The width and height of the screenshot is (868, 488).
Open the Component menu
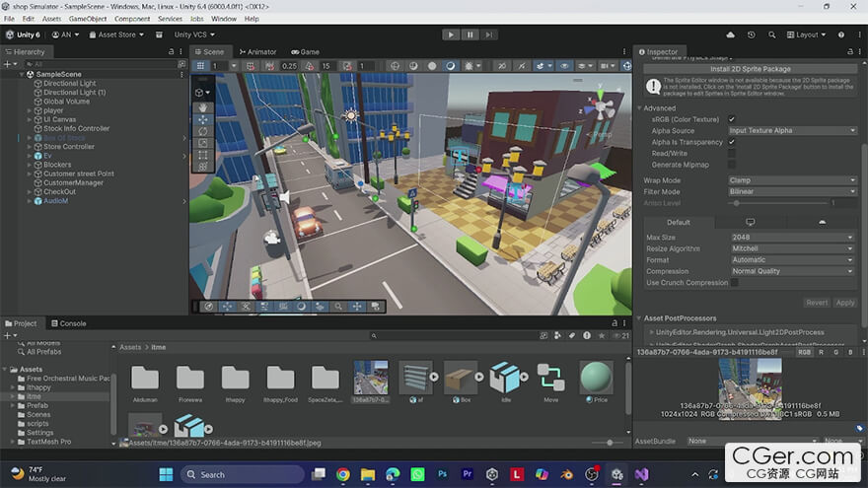point(132,19)
